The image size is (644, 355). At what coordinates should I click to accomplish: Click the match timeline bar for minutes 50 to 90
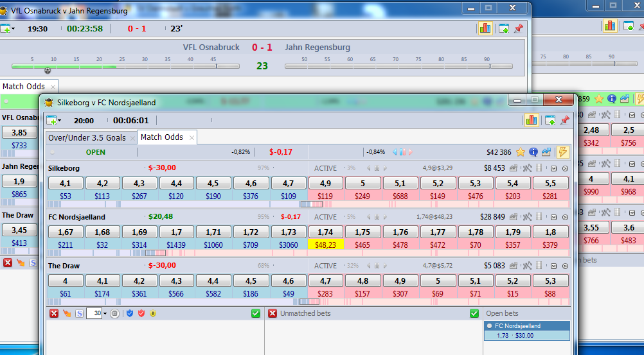(398, 65)
